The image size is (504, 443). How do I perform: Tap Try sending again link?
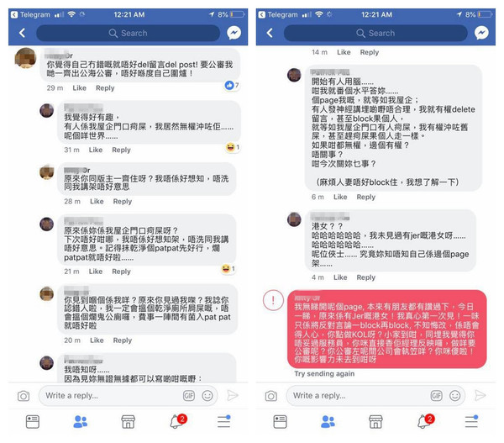[x=324, y=374]
